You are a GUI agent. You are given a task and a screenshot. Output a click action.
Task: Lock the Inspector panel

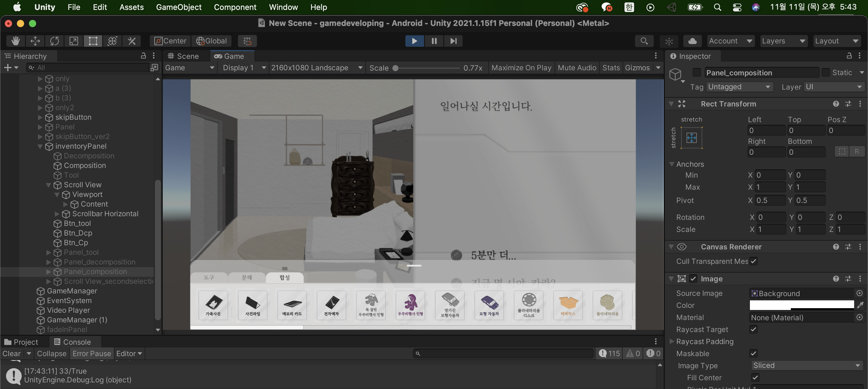[849, 55]
